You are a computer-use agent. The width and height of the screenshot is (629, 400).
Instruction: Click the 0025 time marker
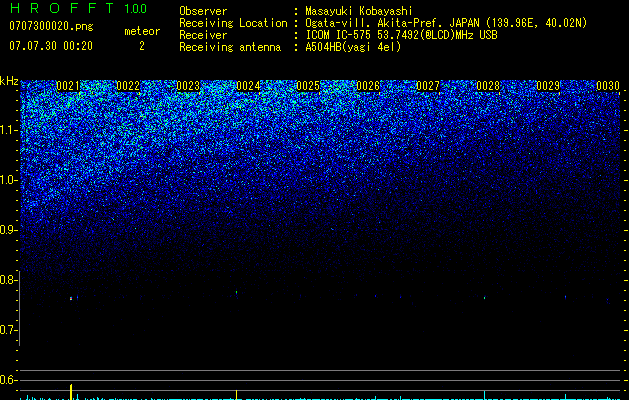(308, 86)
